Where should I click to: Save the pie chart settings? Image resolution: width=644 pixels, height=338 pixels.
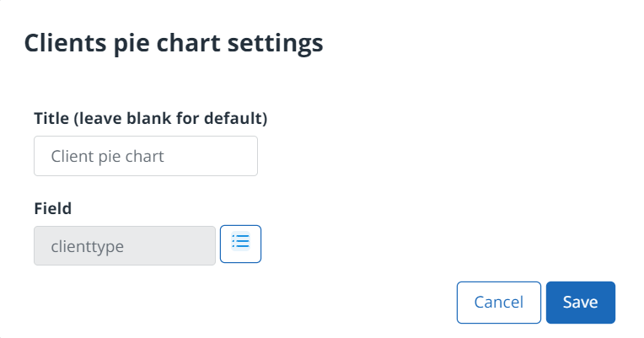[580, 303]
